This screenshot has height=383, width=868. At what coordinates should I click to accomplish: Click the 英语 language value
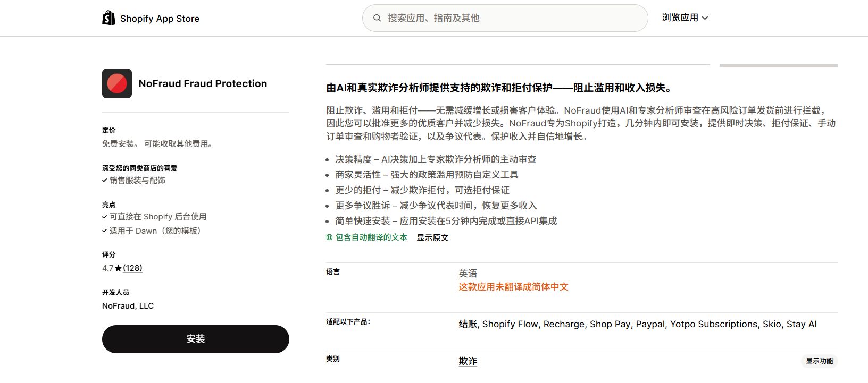pos(468,274)
